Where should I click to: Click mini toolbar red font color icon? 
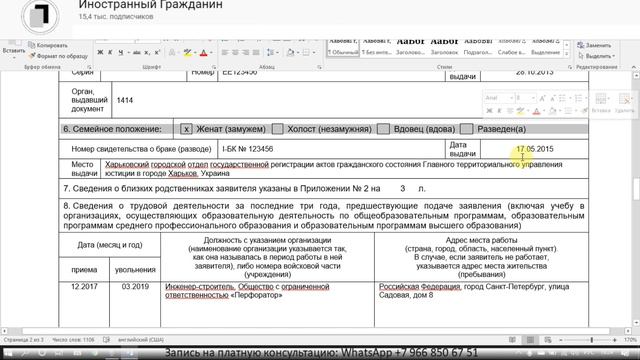coord(537,111)
